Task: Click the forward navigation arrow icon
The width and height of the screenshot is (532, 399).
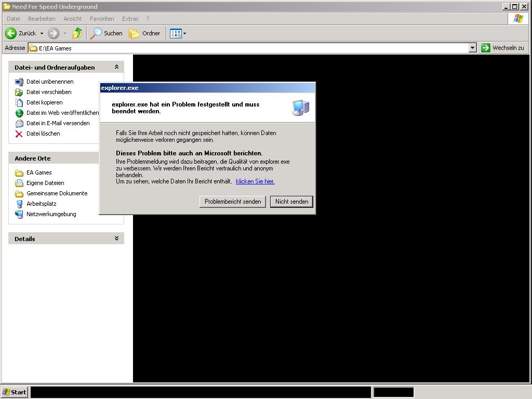Action: pos(54,33)
